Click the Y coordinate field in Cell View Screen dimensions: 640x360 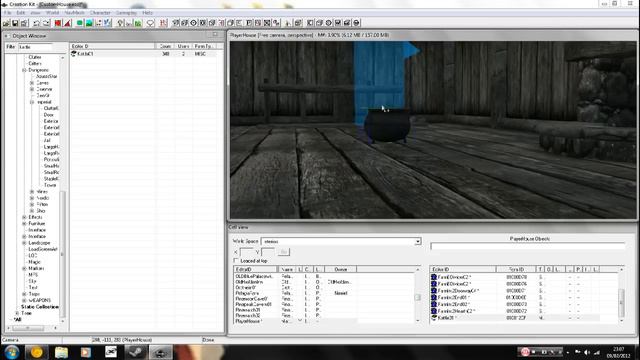(x=268, y=252)
